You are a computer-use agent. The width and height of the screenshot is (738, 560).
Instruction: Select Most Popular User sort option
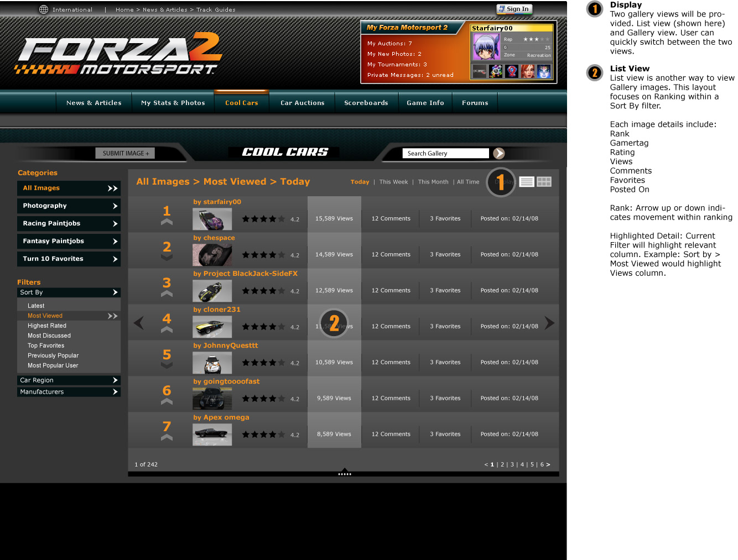tap(53, 365)
